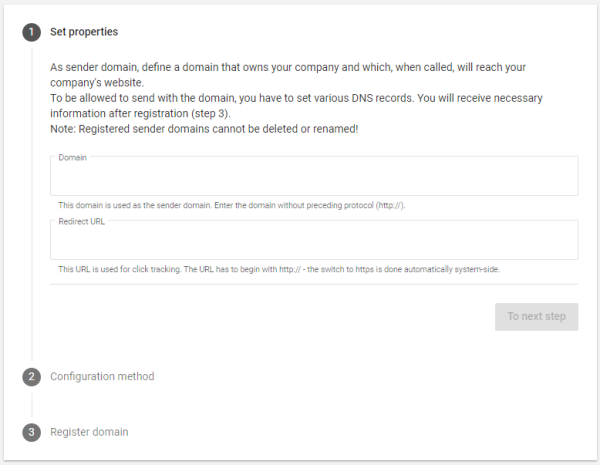Viewport: 600px width, 465px height.
Task: Click the horizontal divider above the next step button
Action: pyautogui.click(x=314, y=284)
